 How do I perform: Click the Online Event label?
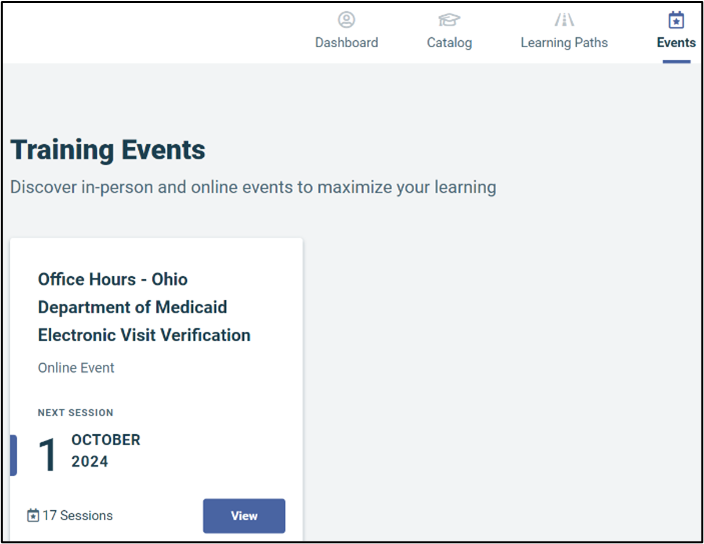(76, 368)
